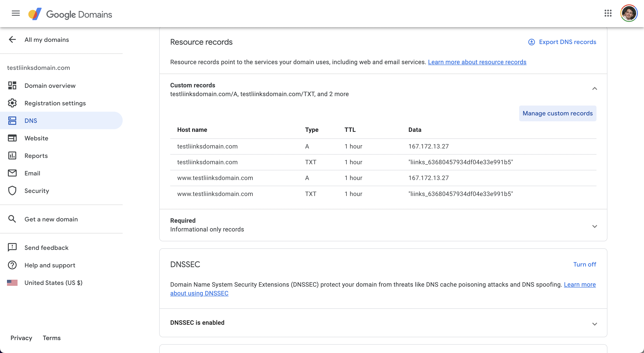Change the United States (US $) region setting
Viewport: 644px width, 353px height.
(53, 283)
